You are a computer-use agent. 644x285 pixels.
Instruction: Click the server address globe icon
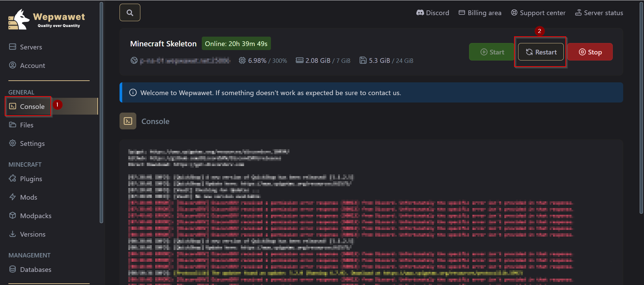click(x=134, y=60)
